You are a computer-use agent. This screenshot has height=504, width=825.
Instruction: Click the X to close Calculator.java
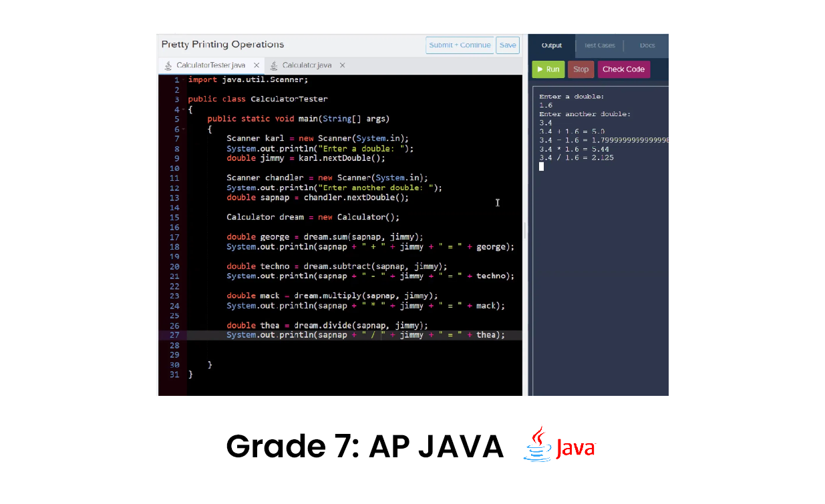pyautogui.click(x=342, y=65)
